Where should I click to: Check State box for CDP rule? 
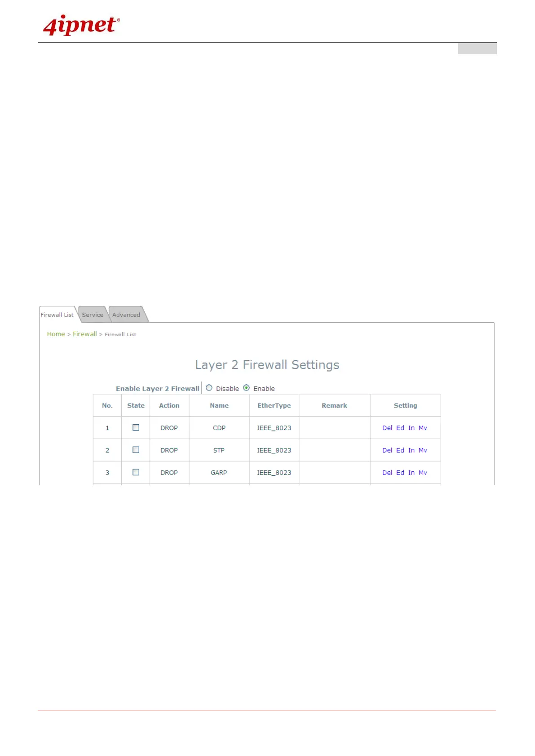pos(136,427)
